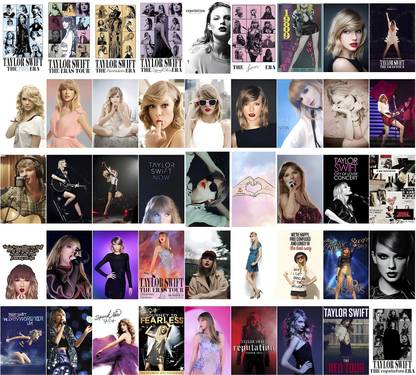Open the blue-purple tinted black dress photo
This screenshot has width=416, height=375.
[x=300, y=340]
